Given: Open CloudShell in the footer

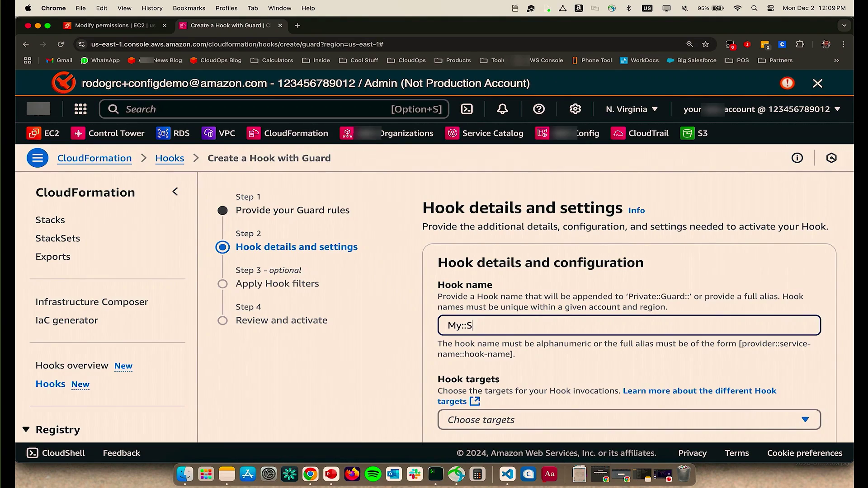Looking at the screenshot, I should coord(56,453).
